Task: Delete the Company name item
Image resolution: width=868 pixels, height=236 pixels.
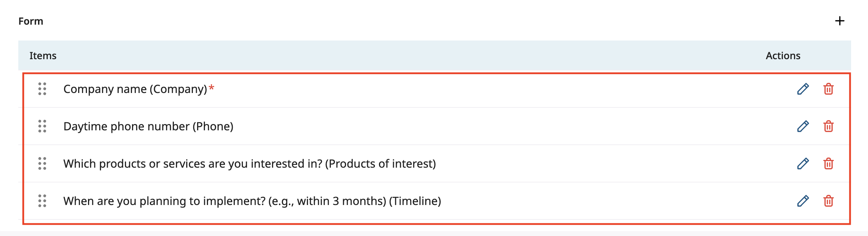Action: (x=829, y=89)
